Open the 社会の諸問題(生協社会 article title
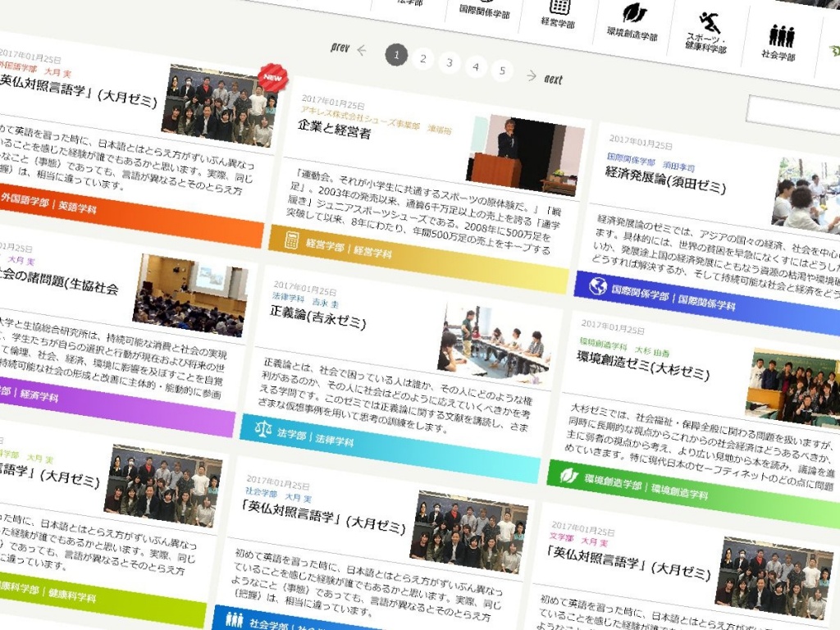Viewport: 840px width, 630px height. coord(59,281)
